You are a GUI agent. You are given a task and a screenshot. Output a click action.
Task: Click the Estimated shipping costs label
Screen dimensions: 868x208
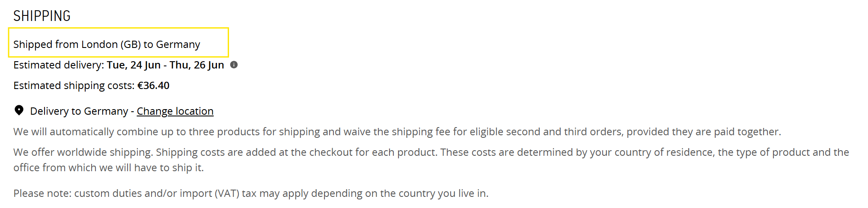pos(74,86)
